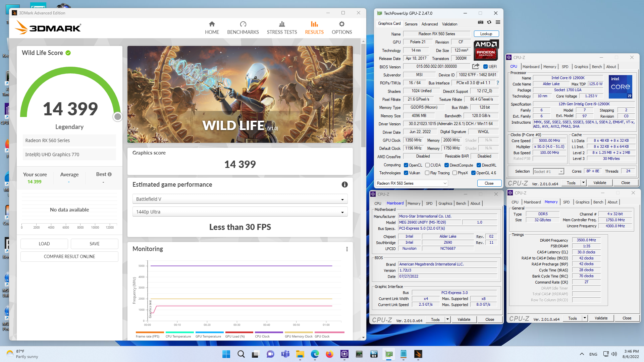Open the Battlefield V game dropdown

point(240,199)
